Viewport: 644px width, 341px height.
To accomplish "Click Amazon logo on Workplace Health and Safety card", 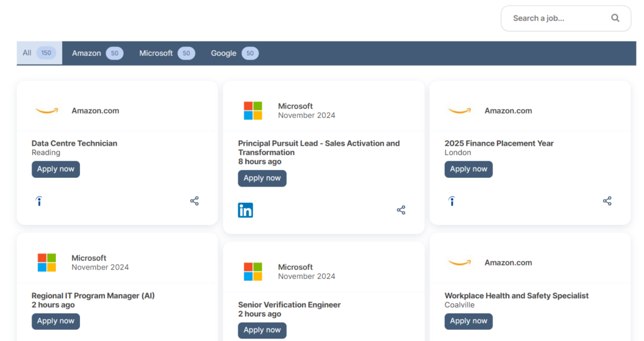I will point(460,263).
